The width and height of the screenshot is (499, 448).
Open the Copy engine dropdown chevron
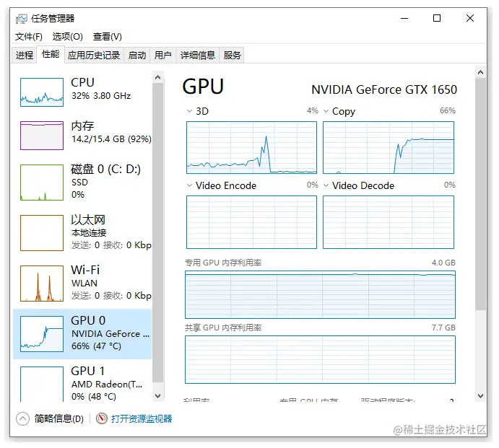[x=326, y=111]
